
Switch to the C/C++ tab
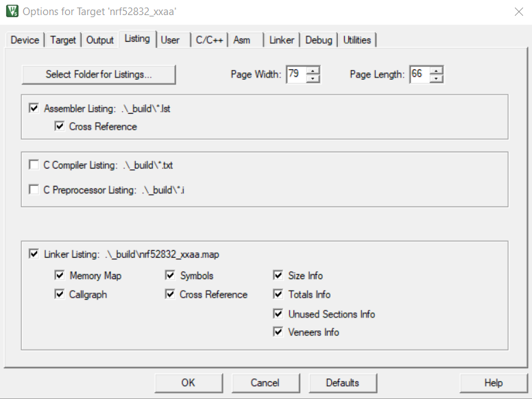pos(209,40)
